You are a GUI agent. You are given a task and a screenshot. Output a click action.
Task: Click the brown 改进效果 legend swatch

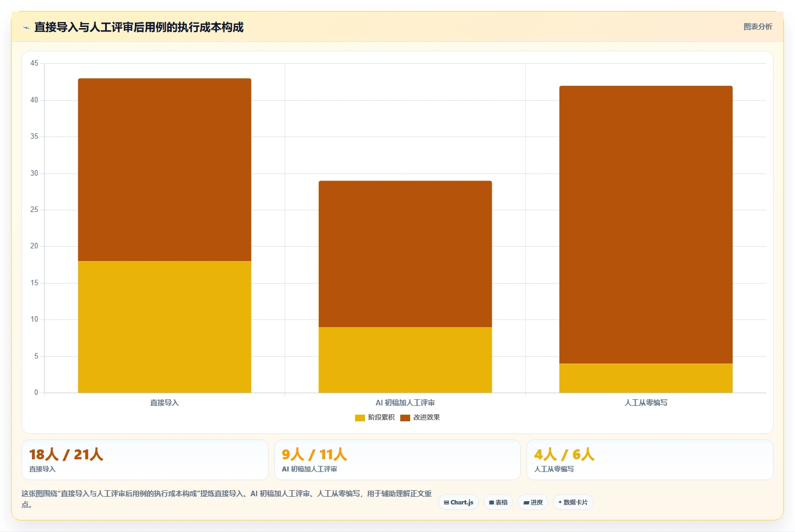point(405,417)
